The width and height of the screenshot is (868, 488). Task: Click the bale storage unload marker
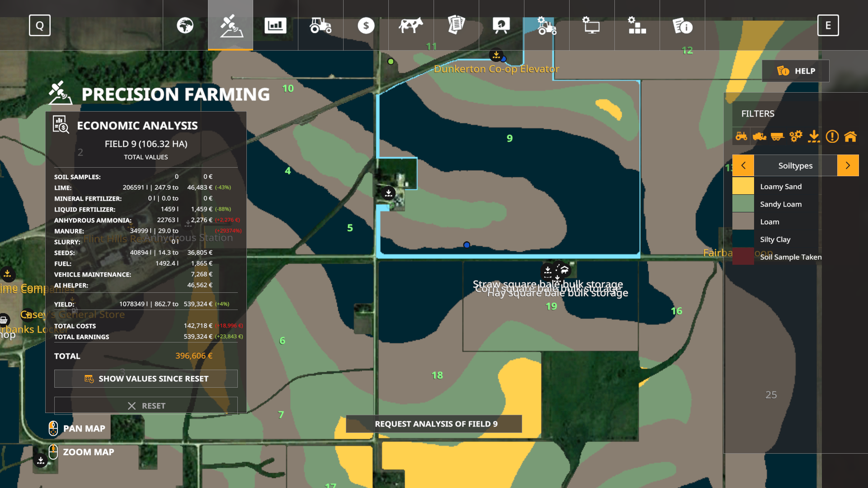[x=548, y=271]
